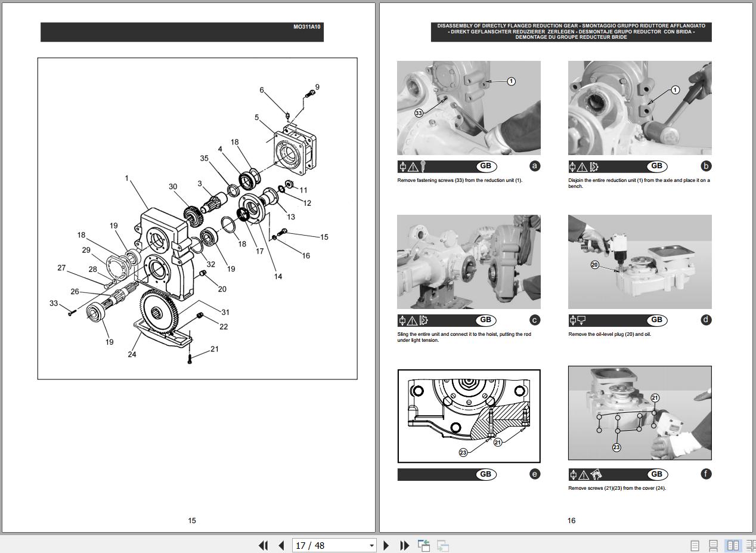The width and height of the screenshot is (756, 553).
Task: Go back to the previous view
Action: click(x=424, y=545)
